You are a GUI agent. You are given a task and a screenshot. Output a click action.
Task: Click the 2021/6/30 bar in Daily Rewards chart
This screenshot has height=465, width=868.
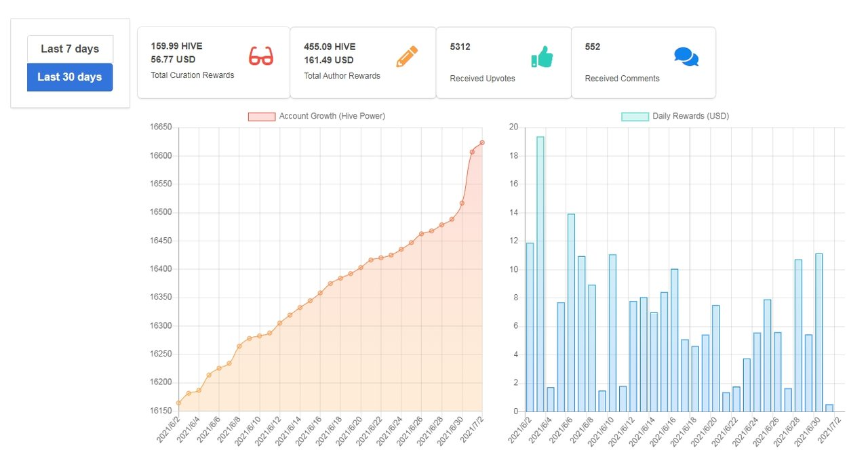(819, 333)
